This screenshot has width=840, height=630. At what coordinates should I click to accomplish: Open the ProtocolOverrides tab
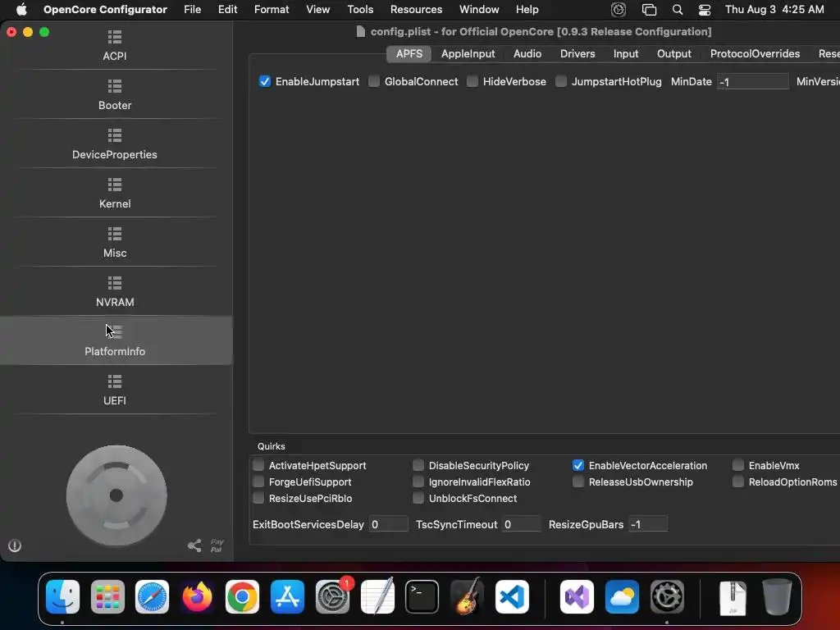tap(755, 53)
